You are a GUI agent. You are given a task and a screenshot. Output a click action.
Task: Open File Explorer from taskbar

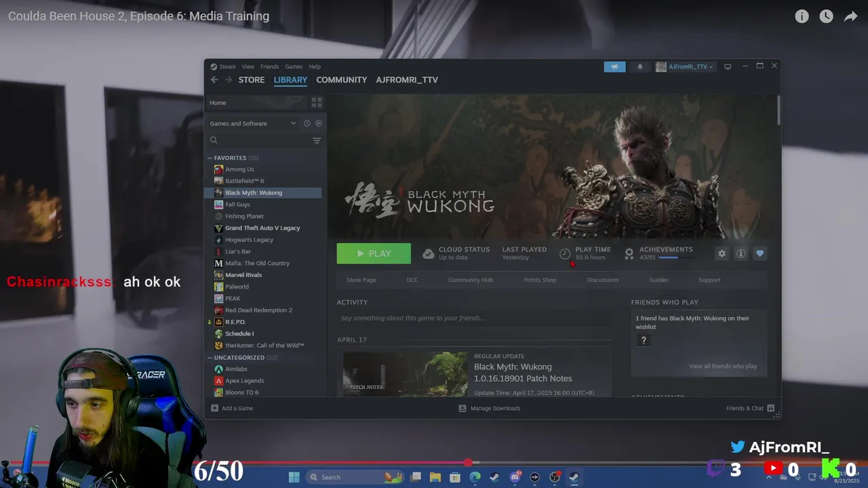click(435, 477)
